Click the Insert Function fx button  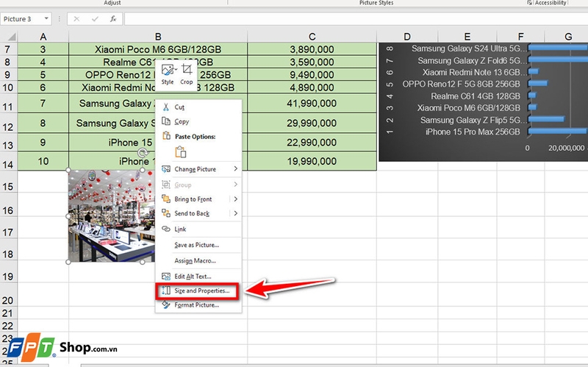113,19
